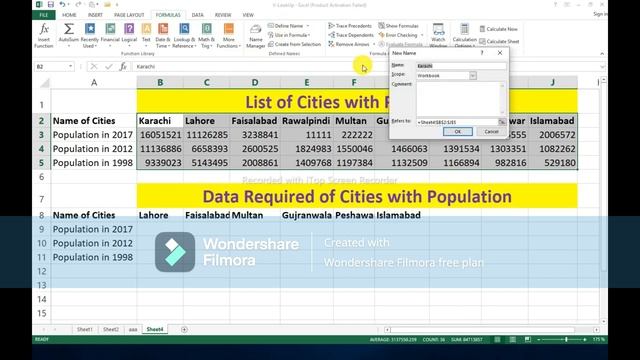
Task: Add a new sheet with plus icon
Action: pyautogui.click(x=184, y=329)
